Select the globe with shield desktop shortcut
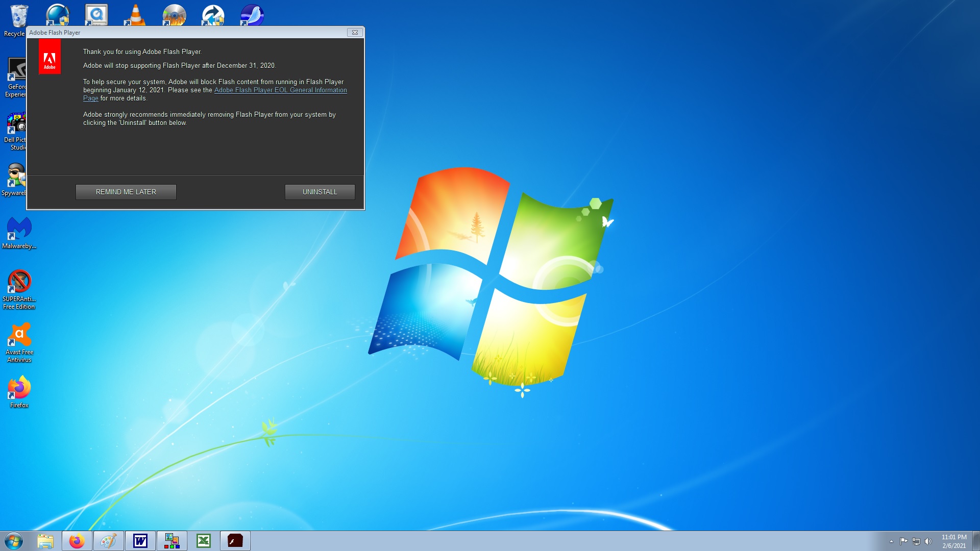 click(57, 15)
